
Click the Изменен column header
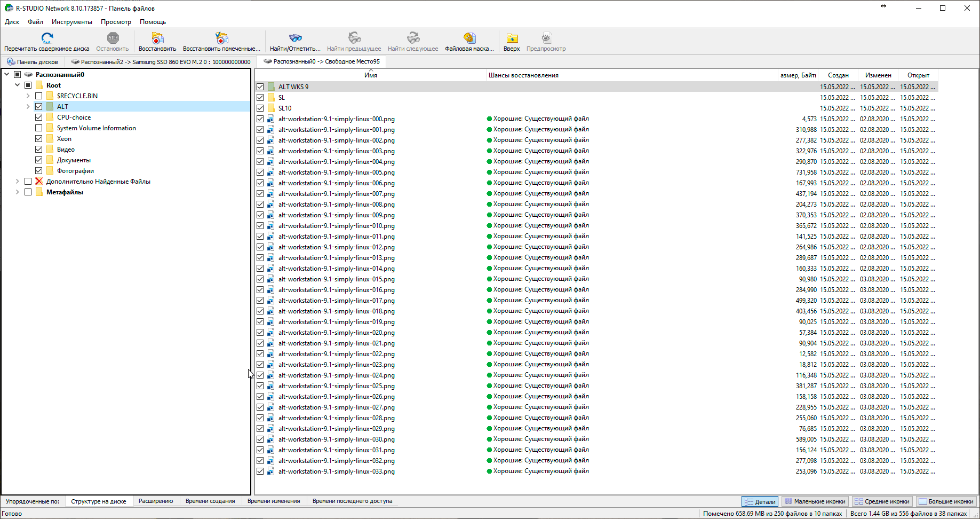point(878,75)
